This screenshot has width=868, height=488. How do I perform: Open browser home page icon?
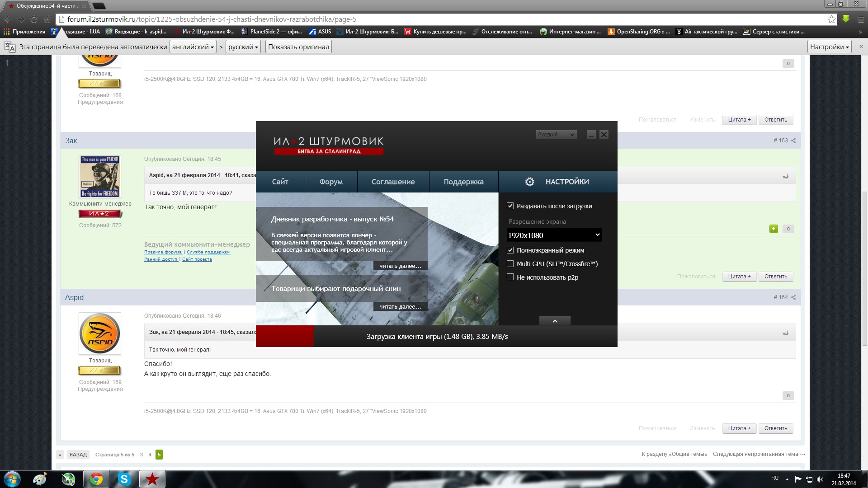(x=47, y=19)
